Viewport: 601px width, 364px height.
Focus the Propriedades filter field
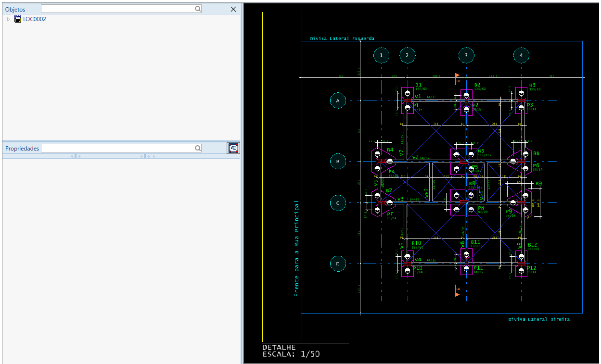pyautogui.click(x=117, y=149)
